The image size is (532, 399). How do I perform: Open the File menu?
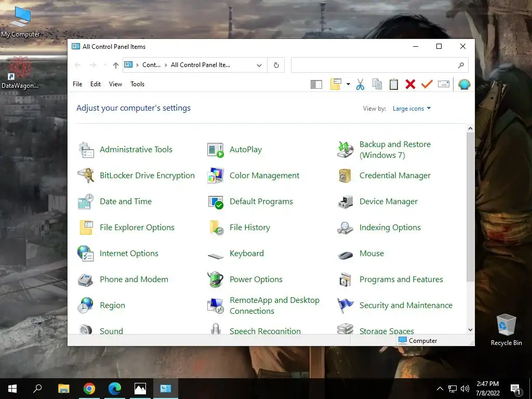(x=77, y=84)
